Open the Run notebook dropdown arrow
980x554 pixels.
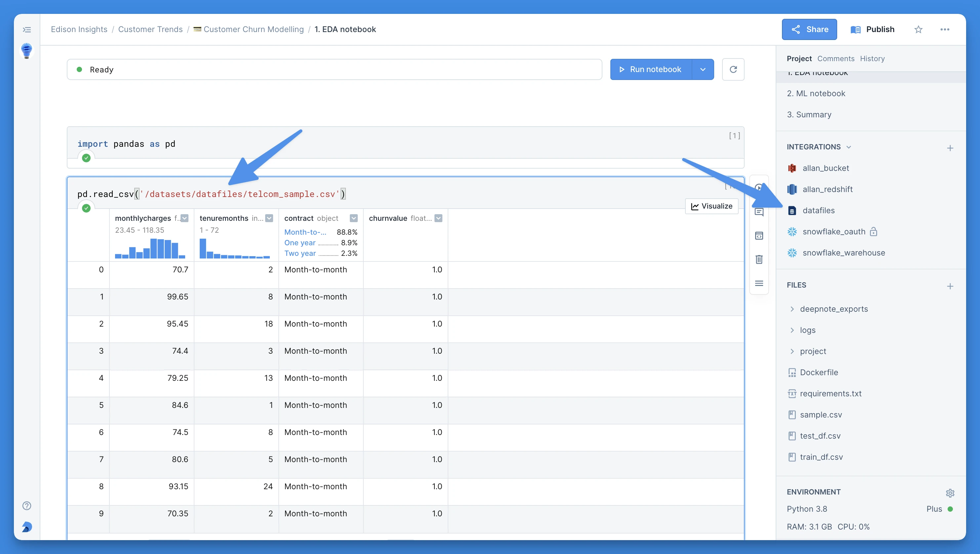coord(703,69)
